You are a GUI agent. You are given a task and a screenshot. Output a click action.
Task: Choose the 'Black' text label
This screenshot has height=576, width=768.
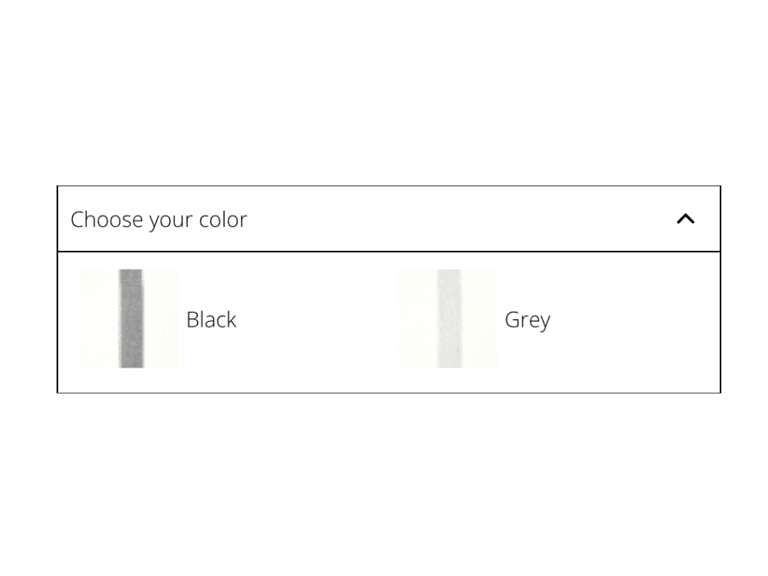(x=211, y=320)
